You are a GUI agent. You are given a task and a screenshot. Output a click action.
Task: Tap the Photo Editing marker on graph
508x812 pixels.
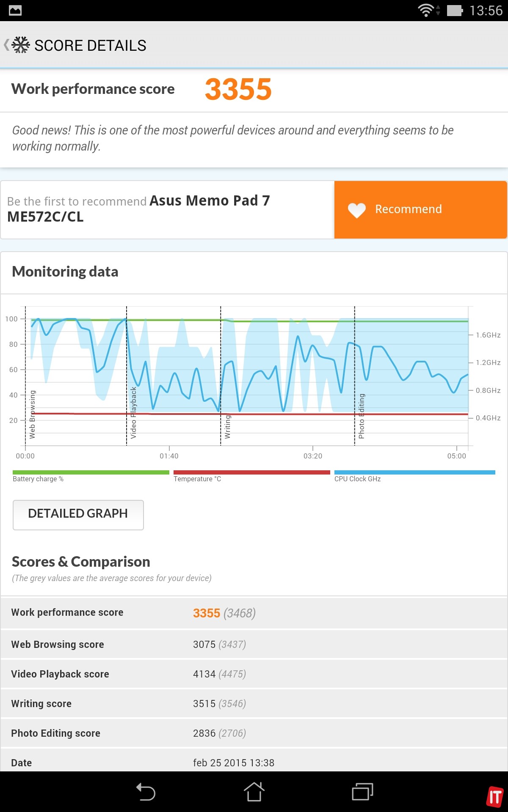(x=361, y=416)
